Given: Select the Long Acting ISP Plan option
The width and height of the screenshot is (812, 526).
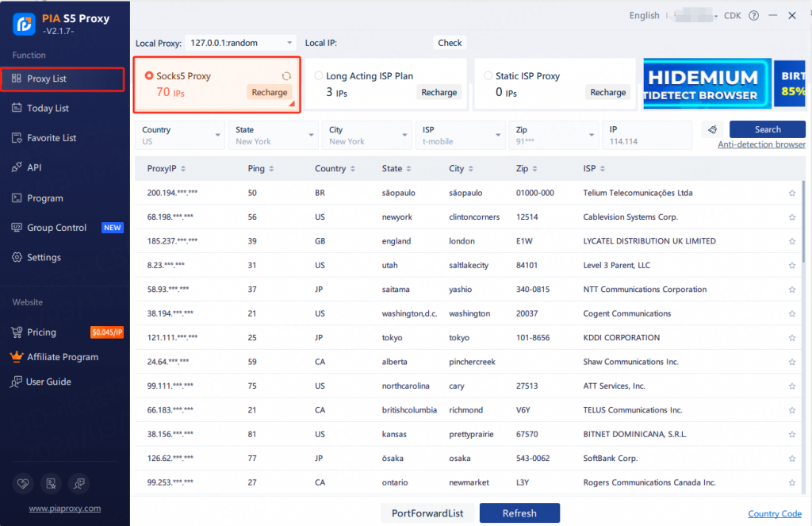Looking at the screenshot, I should point(319,76).
